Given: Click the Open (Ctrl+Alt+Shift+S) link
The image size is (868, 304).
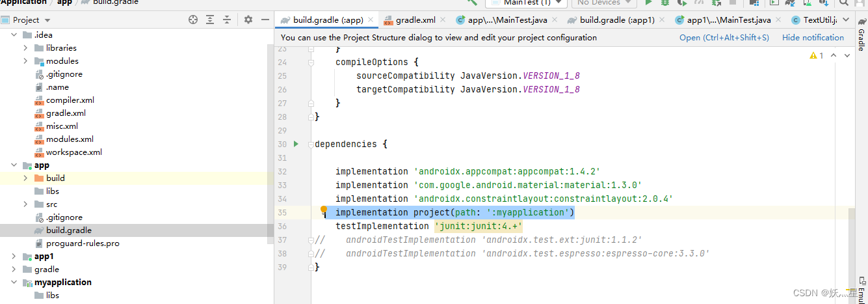Looking at the screenshot, I should (x=724, y=38).
